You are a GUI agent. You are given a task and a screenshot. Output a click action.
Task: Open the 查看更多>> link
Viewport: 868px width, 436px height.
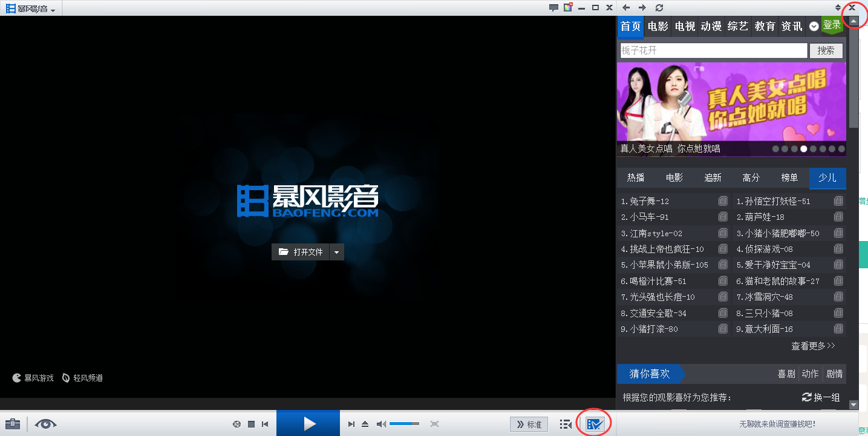click(x=813, y=346)
